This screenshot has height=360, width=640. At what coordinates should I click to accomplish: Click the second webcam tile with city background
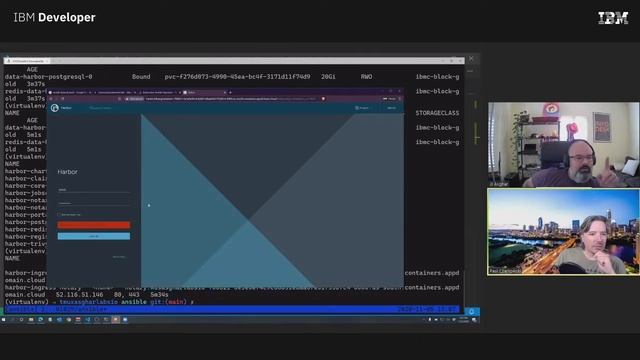coord(564,232)
